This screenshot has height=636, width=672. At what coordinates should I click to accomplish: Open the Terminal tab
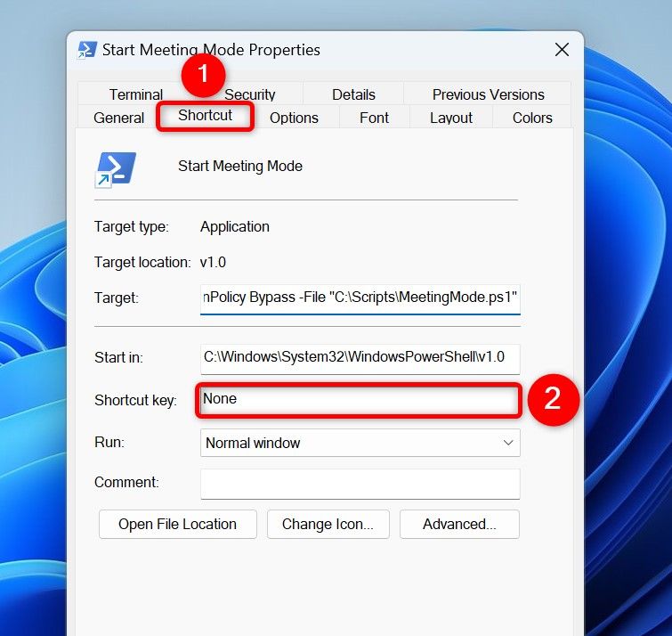[135, 94]
